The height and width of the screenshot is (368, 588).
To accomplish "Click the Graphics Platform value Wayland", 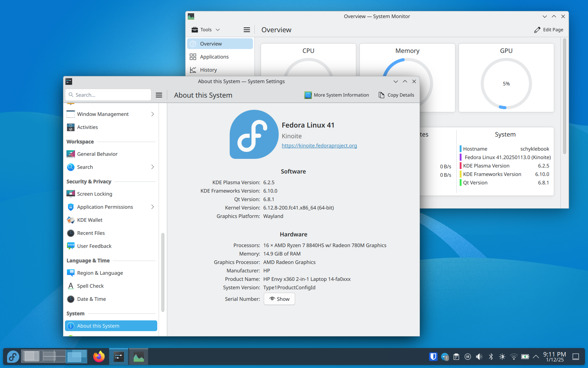I will pyautogui.click(x=273, y=216).
